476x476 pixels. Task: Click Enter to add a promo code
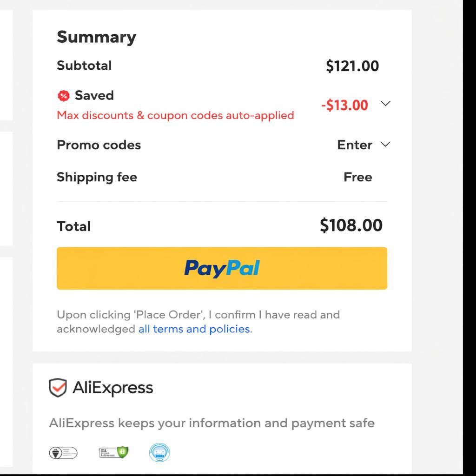click(x=355, y=145)
